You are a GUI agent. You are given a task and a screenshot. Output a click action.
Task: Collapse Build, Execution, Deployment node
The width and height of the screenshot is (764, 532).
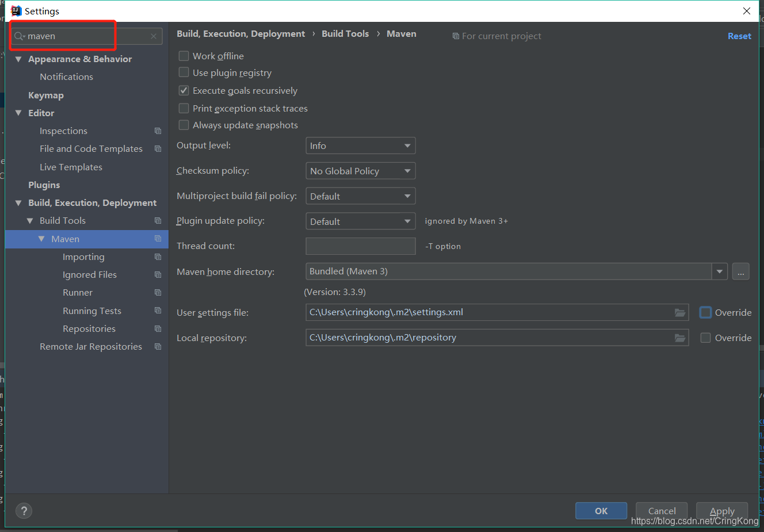coord(18,203)
